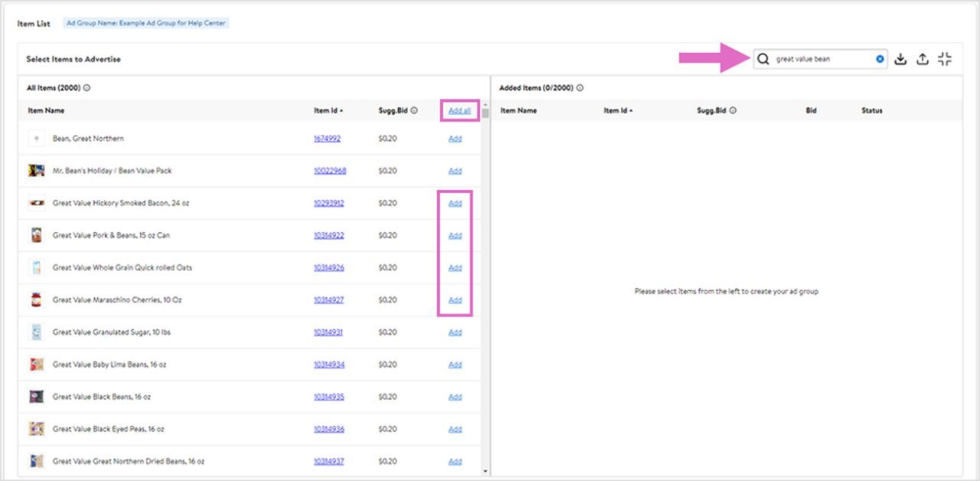980x481 pixels.
Task: Click the Mr. Bean's Holiday product thumbnail
Action: click(x=36, y=171)
